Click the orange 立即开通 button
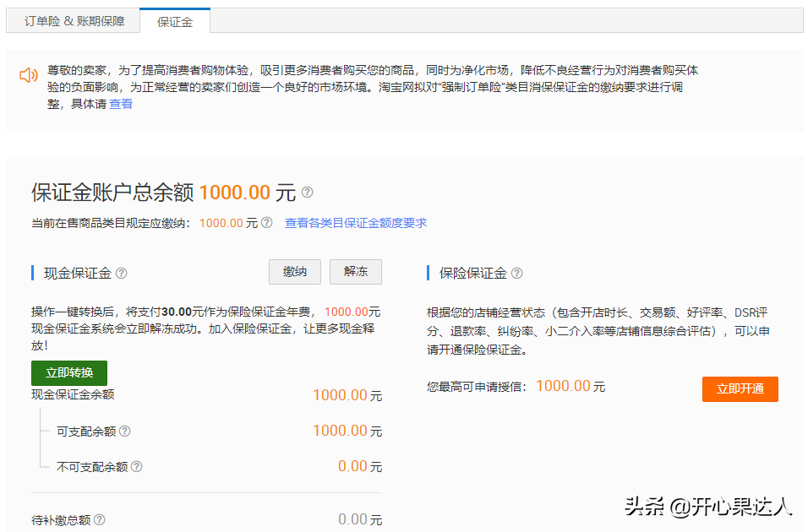The height and width of the screenshot is (532, 808). 740,388
